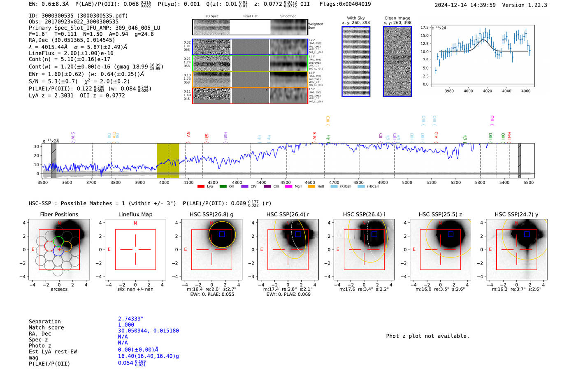Select the green-bordered 2D fiber spectrum row
This screenshot has width=576, height=392.
point(250,63)
